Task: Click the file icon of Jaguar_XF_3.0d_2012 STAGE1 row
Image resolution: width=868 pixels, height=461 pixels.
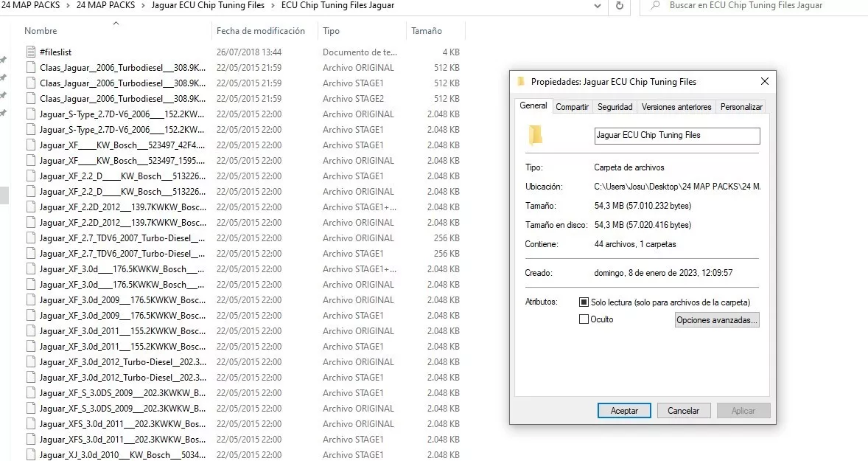Action: (31, 378)
